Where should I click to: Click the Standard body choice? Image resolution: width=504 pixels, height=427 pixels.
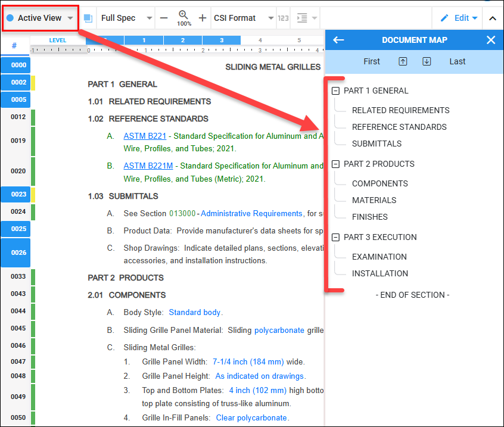pos(194,312)
